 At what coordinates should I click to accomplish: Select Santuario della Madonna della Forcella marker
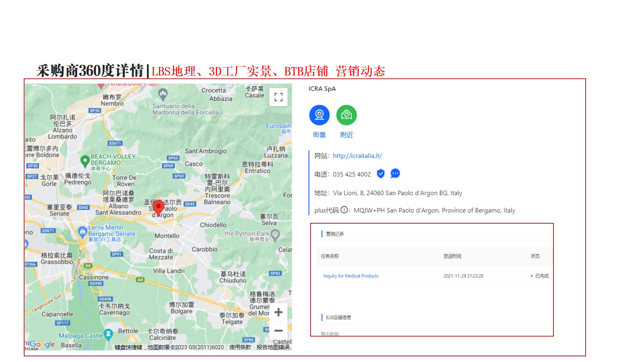point(163,95)
